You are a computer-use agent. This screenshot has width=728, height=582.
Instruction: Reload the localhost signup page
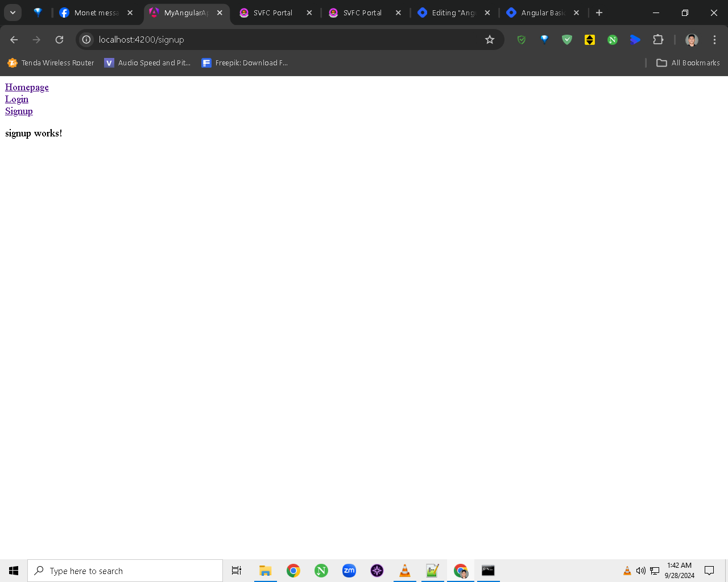click(x=59, y=40)
